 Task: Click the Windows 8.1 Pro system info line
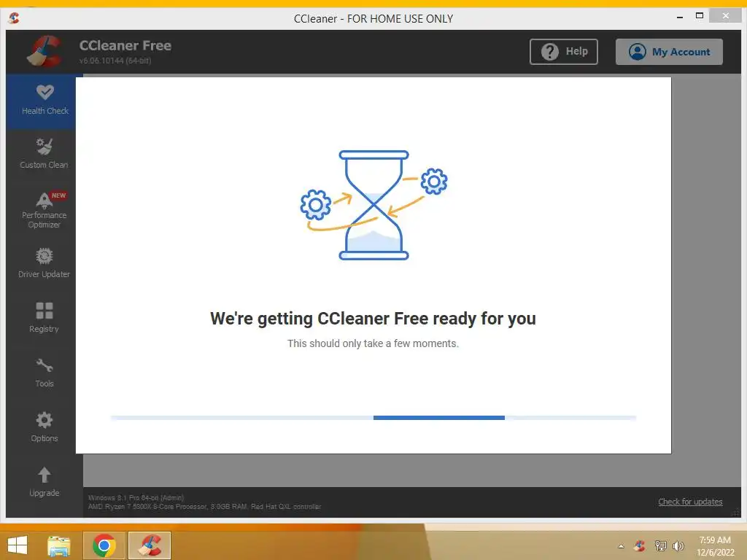136,497
